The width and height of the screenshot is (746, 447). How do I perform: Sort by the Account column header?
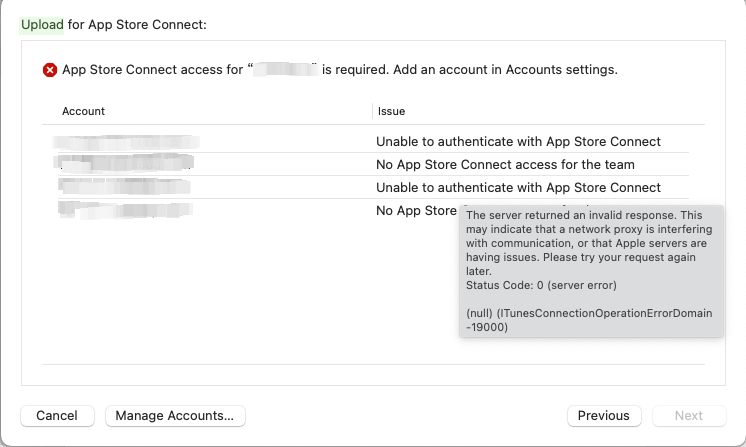[x=83, y=111]
